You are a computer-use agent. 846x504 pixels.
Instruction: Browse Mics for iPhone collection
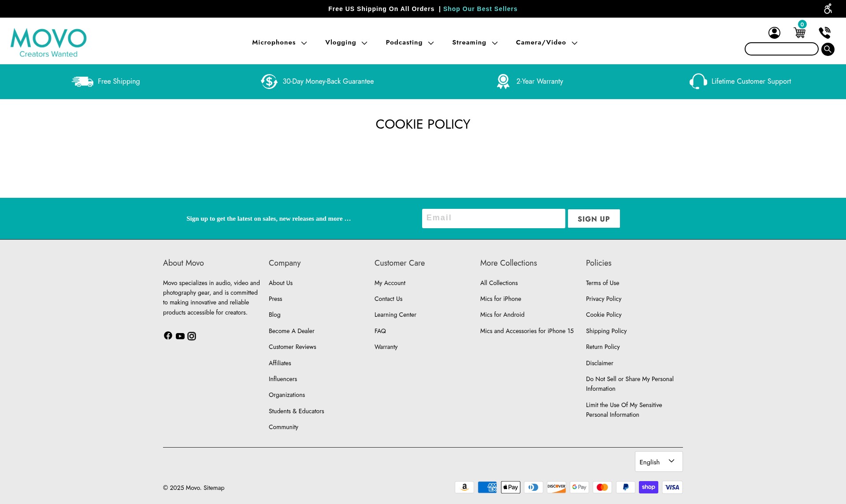pos(501,299)
